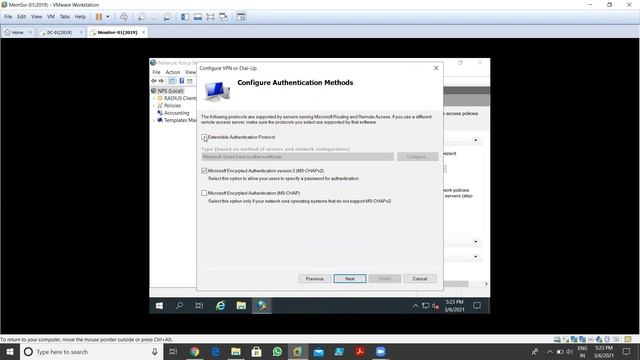Image resolution: width=640 pixels, height=360 pixels.
Task: Expand the RADIUS Clients tree node
Action: [x=154, y=98]
